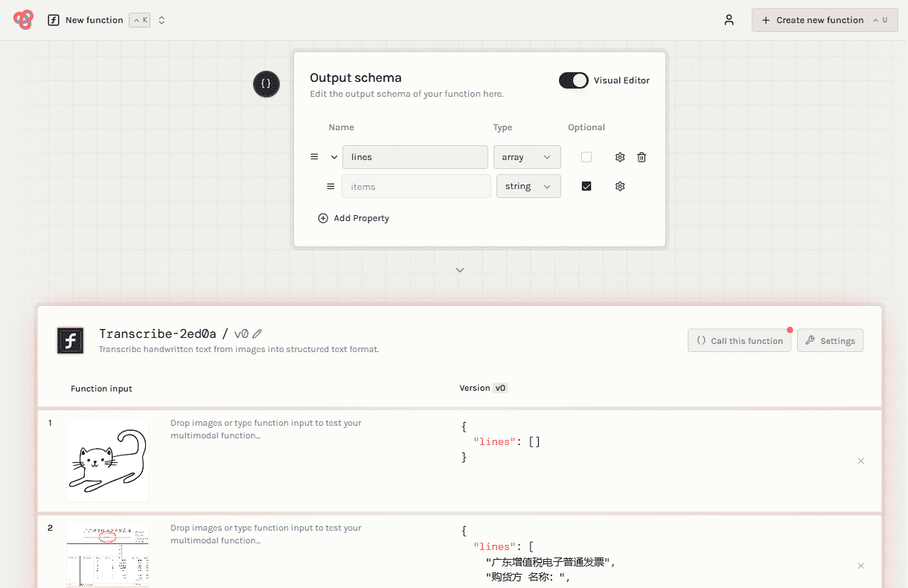This screenshot has width=908, height=588.
Task: Click input placeholder text in row 2
Action: [x=266, y=534]
